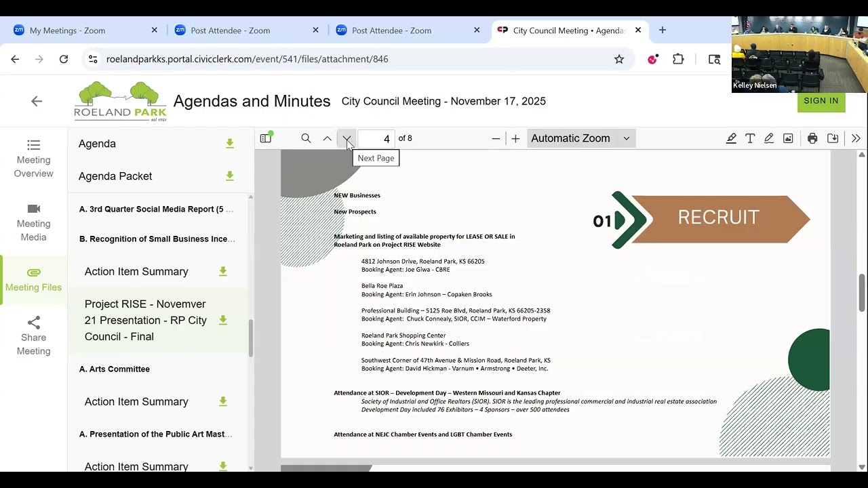Open the Agenda document entry
Viewport: 868px width, 488px height.
97,144
